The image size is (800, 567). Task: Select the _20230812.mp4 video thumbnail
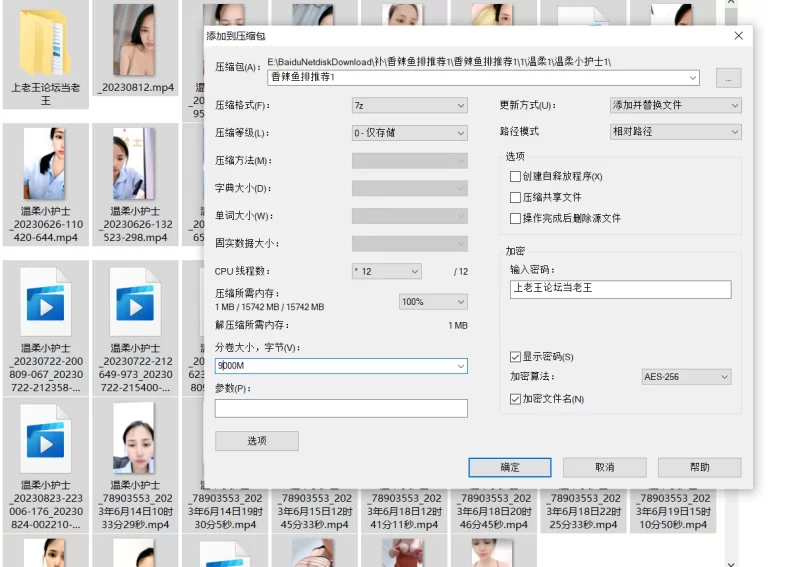click(134, 40)
